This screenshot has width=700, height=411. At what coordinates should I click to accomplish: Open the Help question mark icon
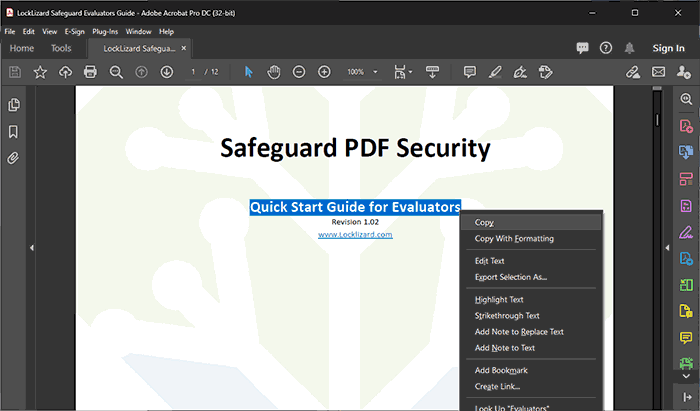[x=606, y=48]
